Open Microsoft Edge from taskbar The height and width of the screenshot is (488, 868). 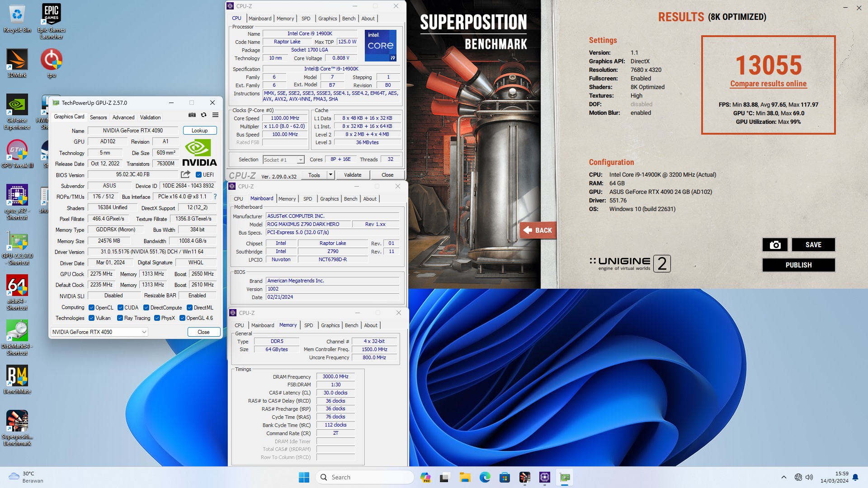click(485, 477)
